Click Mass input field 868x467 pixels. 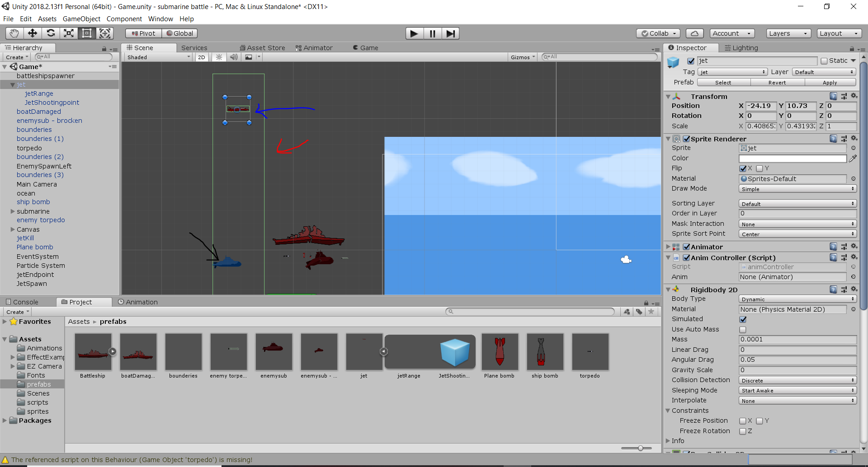coord(797,340)
